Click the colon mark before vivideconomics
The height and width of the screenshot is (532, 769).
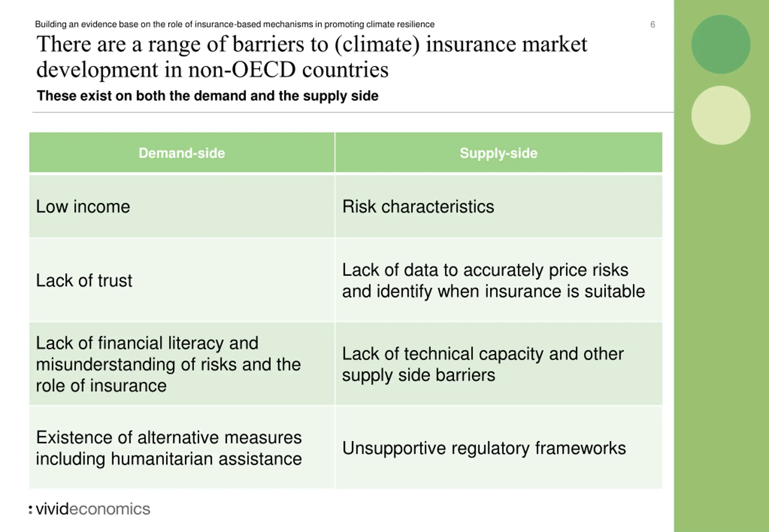pyautogui.click(x=30, y=509)
